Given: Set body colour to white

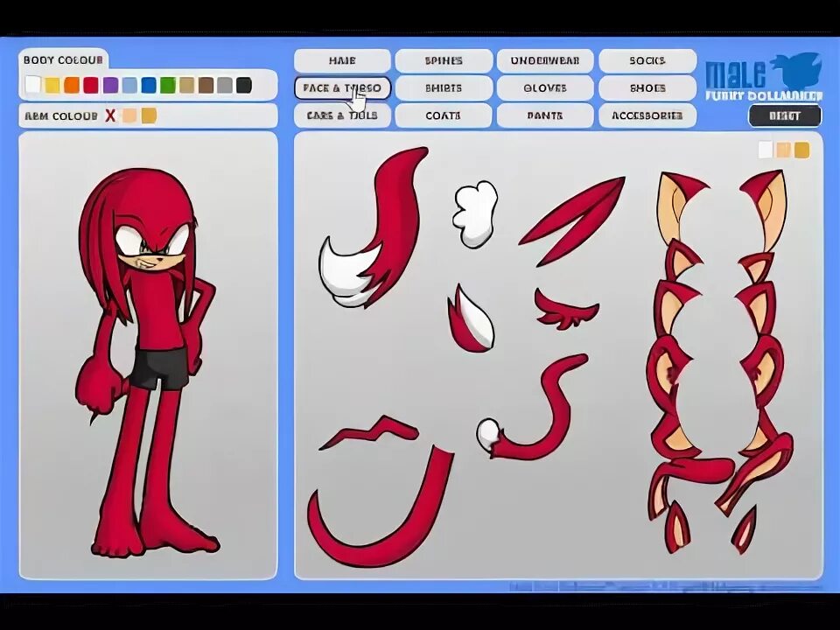Looking at the screenshot, I should [x=33, y=85].
